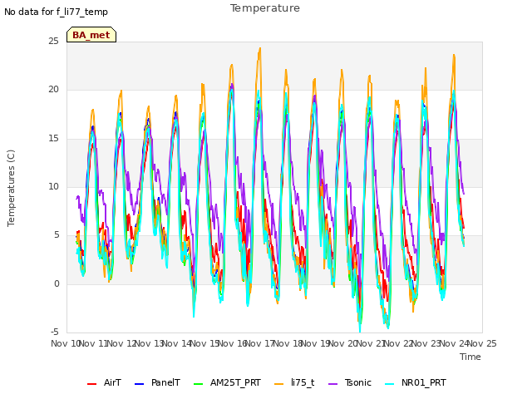
Task: Click the green AM25T_PRT legend swatch
Action: point(198,384)
